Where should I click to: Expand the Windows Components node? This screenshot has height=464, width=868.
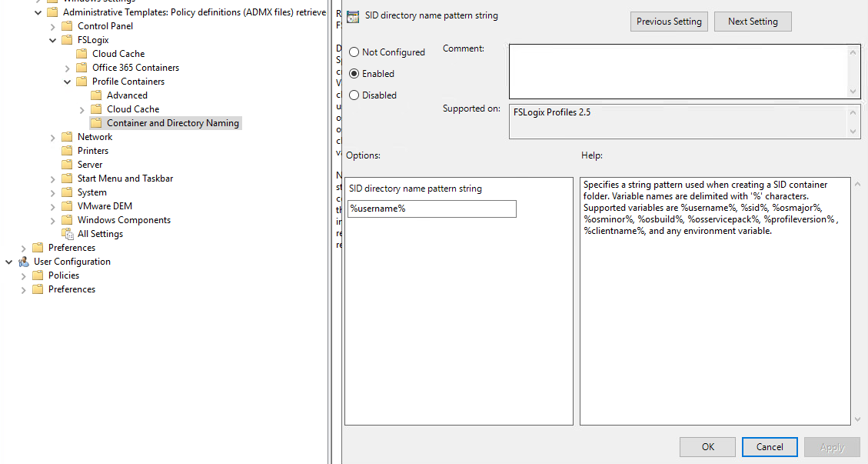coord(53,220)
